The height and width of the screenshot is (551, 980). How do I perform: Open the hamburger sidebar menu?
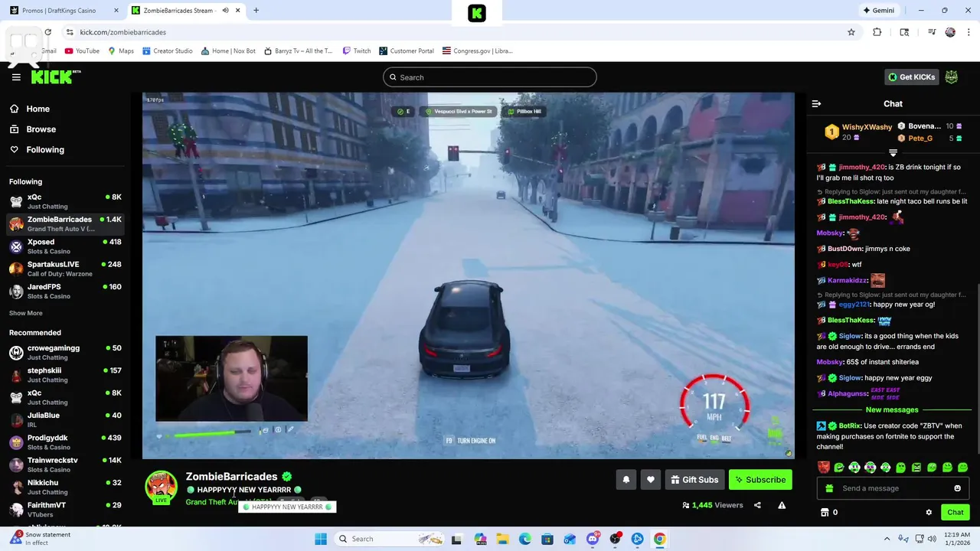click(x=16, y=77)
